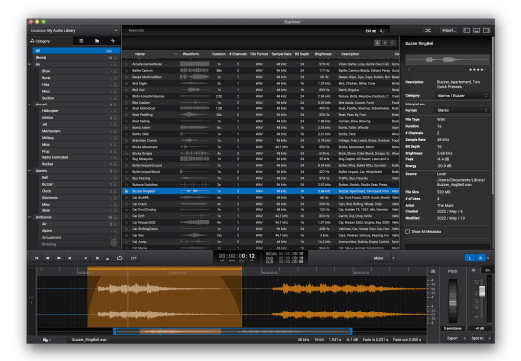Open the Mono channel mode dropdown
The height and width of the screenshot is (361, 521).
(381, 258)
